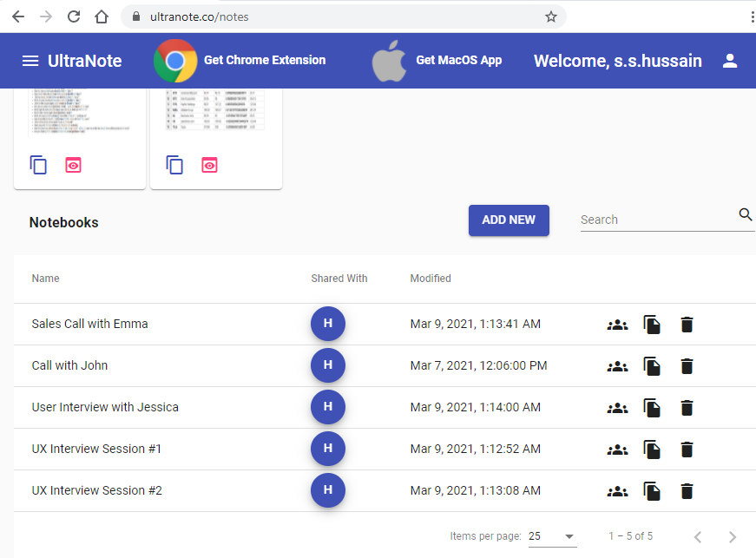756x558 pixels.
Task: Click H avatar for UX Interview Session #1
Action: click(328, 449)
